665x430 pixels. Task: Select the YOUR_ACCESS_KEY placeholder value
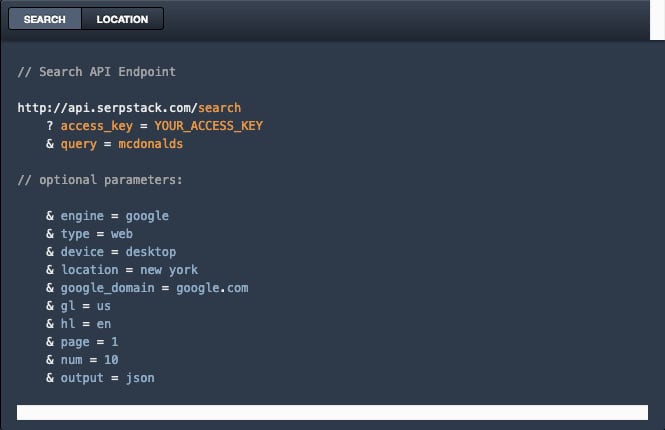(208, 126)
